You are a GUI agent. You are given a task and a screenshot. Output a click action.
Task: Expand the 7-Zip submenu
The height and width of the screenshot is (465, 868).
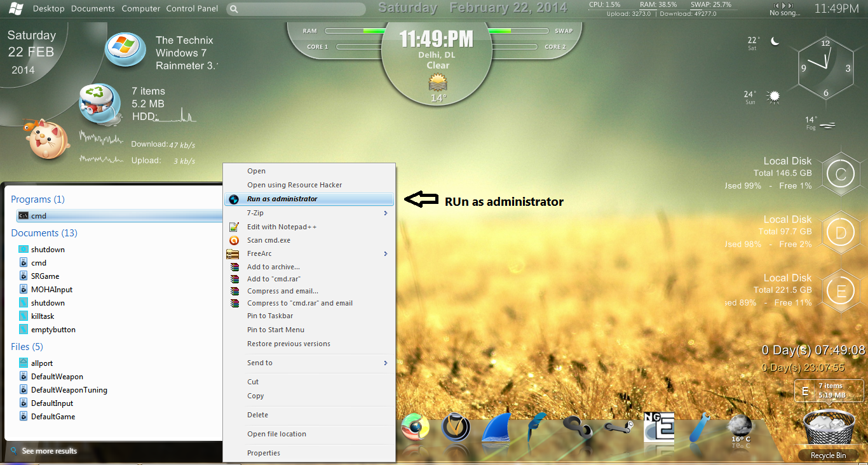(x=309, y=213)
